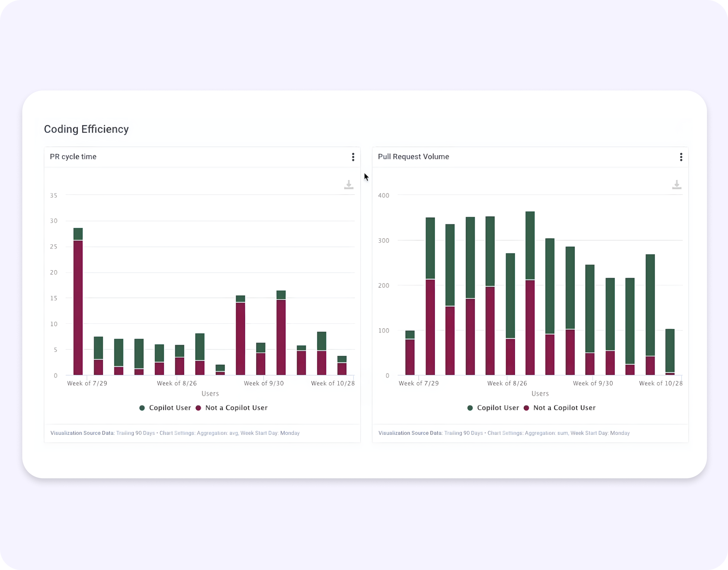
Task: Click the Copilot User legend dot on PR cycle time
Action: pos(142,407)
